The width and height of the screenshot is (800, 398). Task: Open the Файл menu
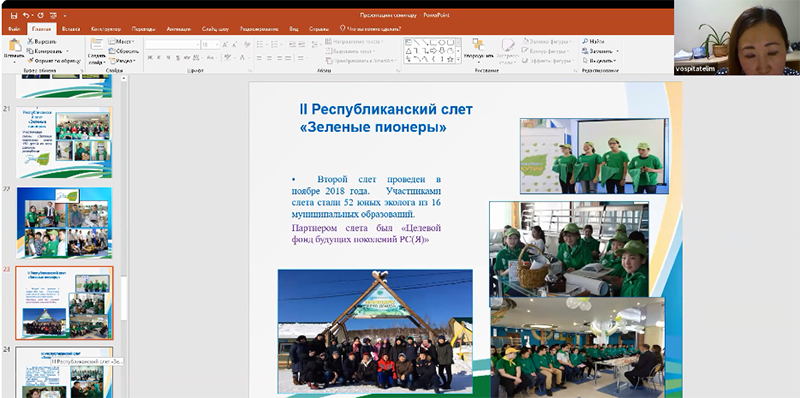tap(14, 29)
